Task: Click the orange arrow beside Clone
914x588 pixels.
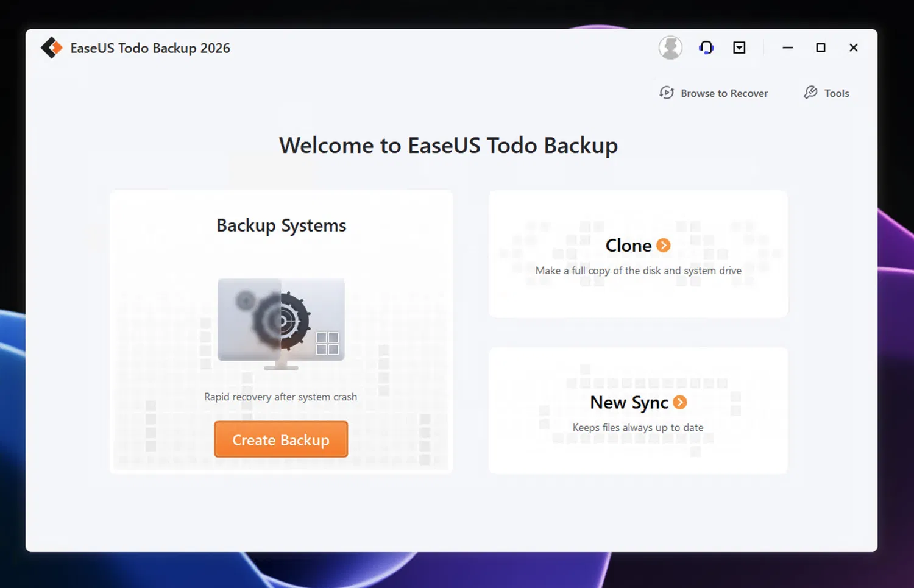Action: click(x=664, y=245)
